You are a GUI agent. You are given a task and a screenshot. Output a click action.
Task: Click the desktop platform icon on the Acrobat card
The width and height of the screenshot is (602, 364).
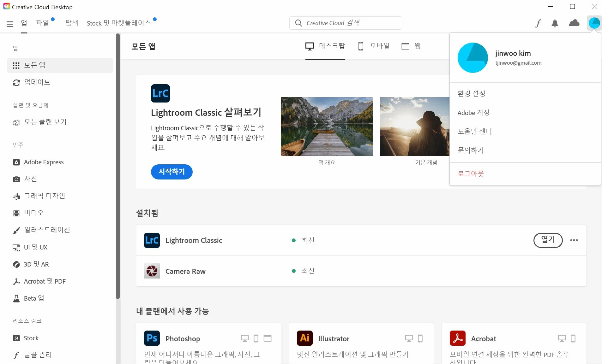pyautogui.click(x=562, y=338)
